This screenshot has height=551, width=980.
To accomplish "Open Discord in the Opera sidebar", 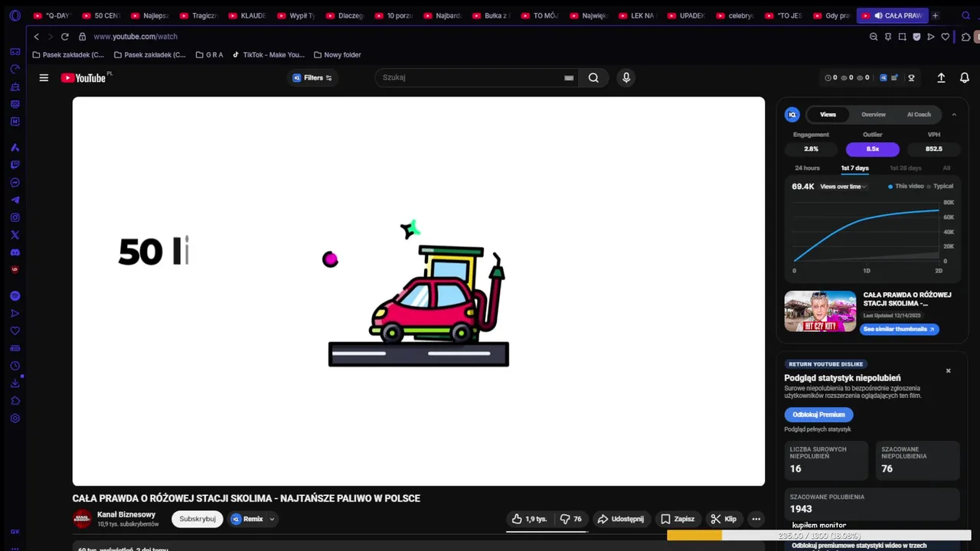I will click(x=15, y=253).
